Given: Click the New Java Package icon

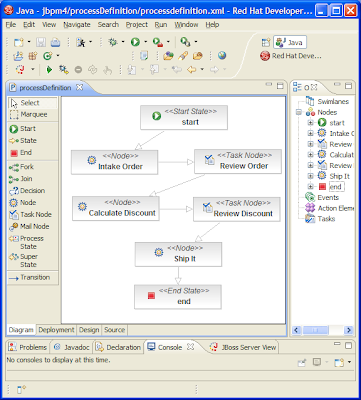Looking at the screenshot, I should (x=32, y=56).
